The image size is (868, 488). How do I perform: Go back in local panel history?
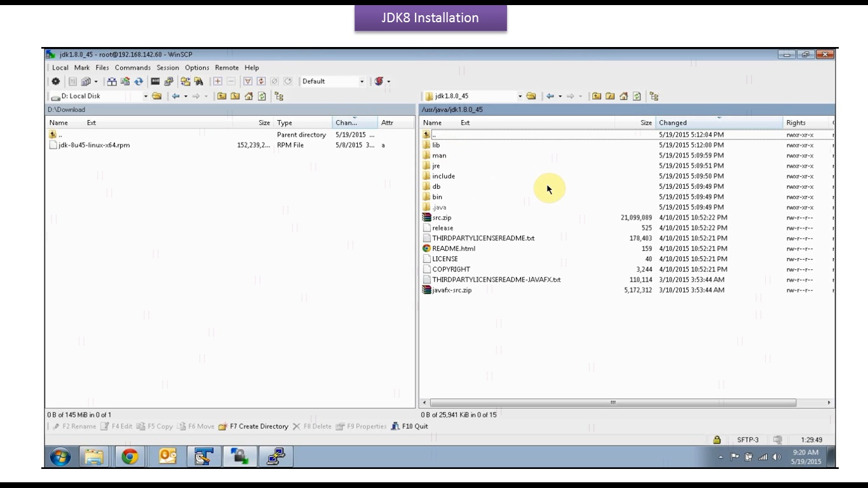click(176, 97)
